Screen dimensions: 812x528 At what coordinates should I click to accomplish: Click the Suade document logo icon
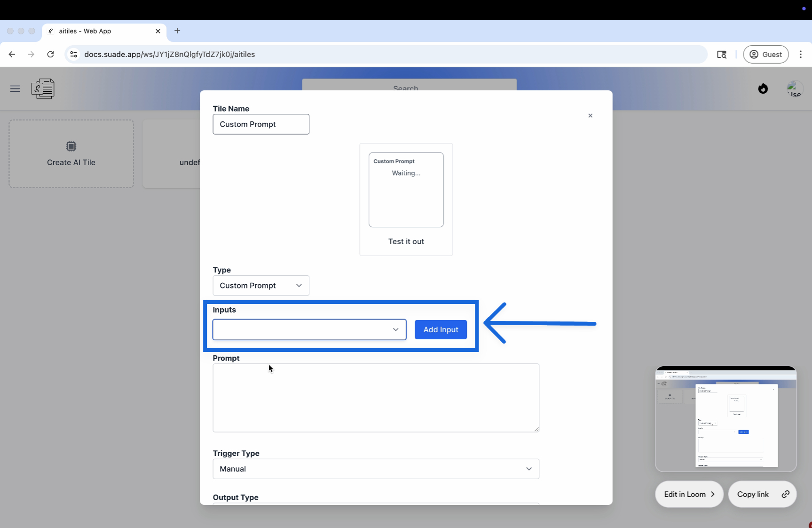point(43,88)
